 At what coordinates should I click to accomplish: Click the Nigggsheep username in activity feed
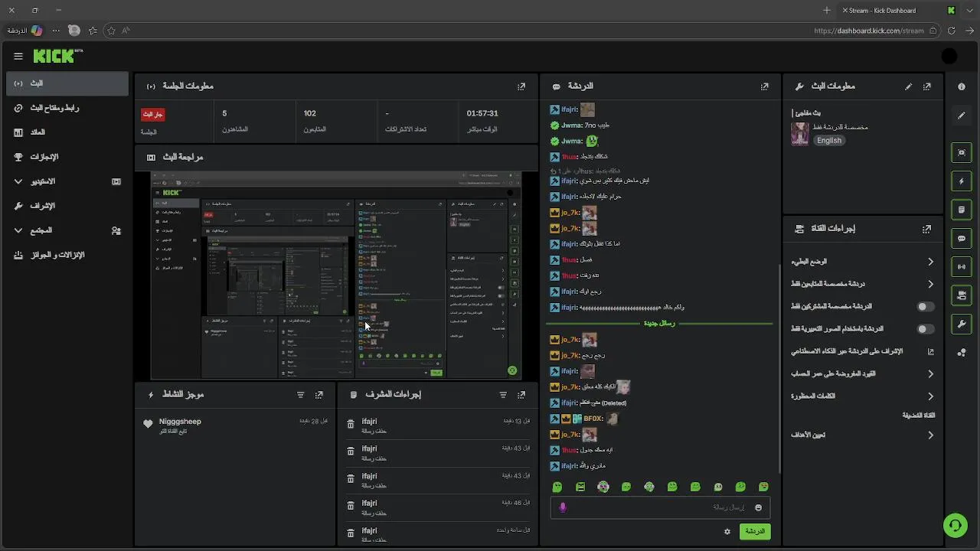[180, 422]
